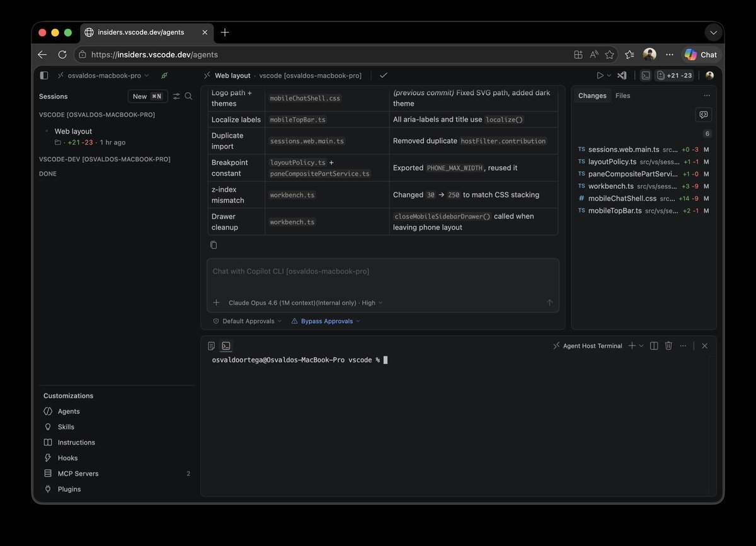Click the Agent Host Terminal label
Image resolution: width=756 pixels, height=546 pixels.
587,346
